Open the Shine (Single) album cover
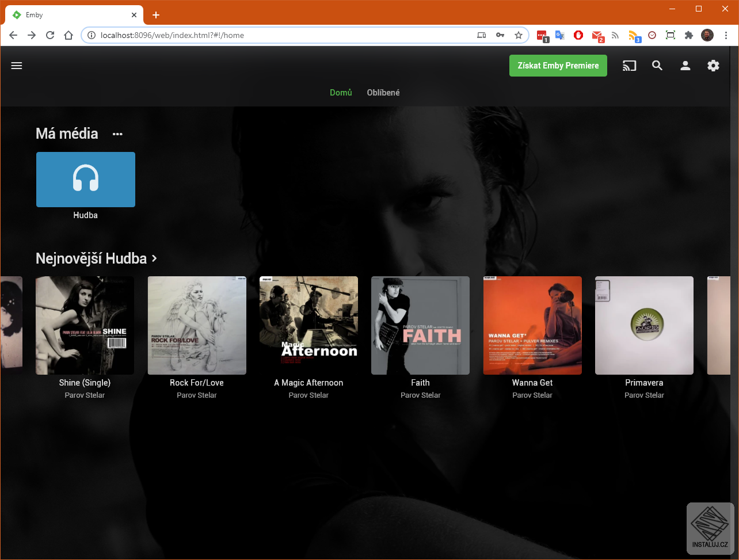Image resolution: width=739 pixels, height=560 pixels. coord(85,325)
